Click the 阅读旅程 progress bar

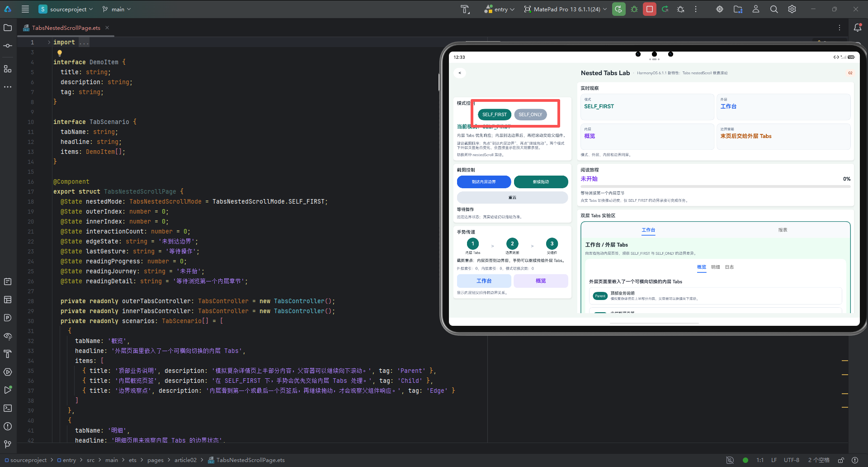pos(715,186)
